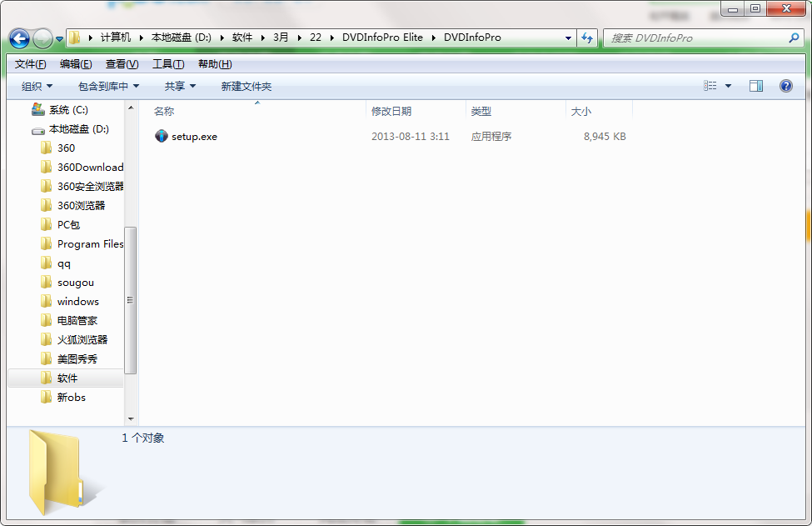Select 系统 (C:) drive in tree

point(68,110)
